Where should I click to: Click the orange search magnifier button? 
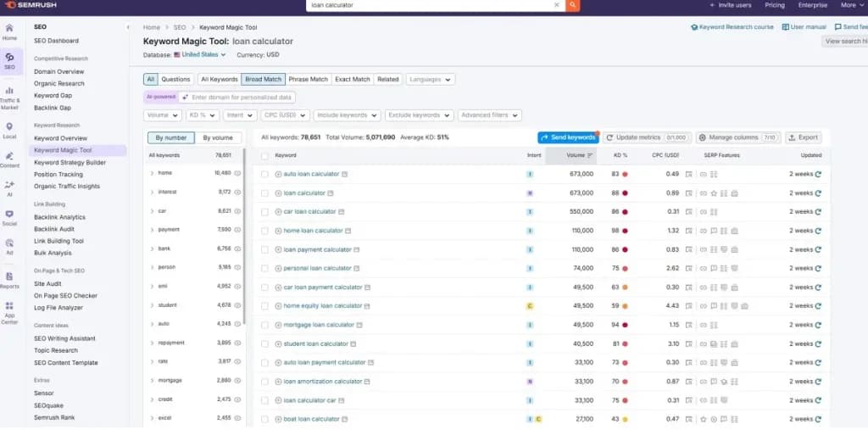[573, 5]
